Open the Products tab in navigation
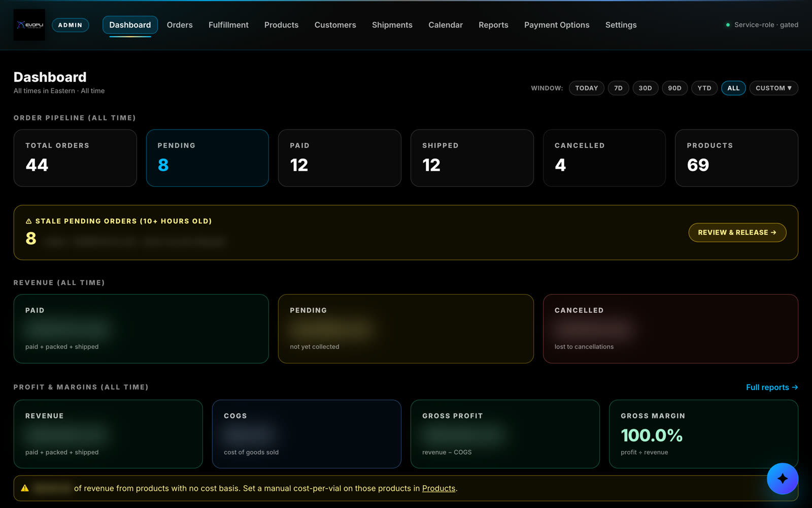Screen dimensions: 812x508 pyautogui.click(x=281, y=25)
